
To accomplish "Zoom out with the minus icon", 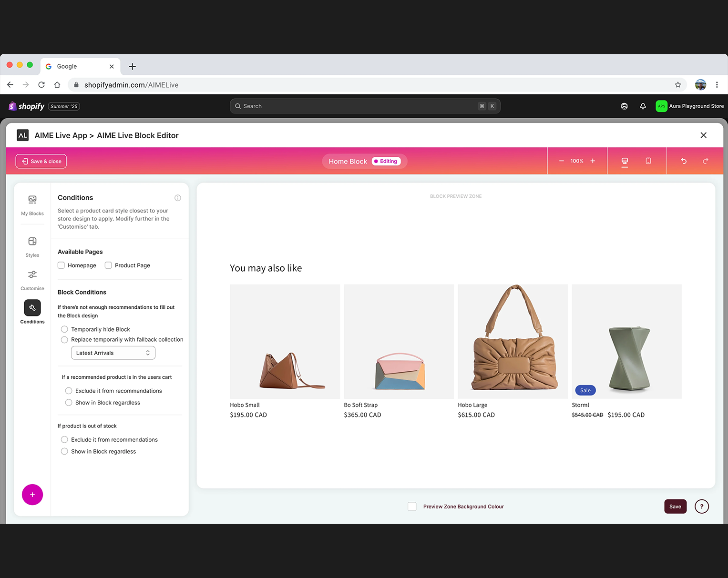I will coord(562,161).
